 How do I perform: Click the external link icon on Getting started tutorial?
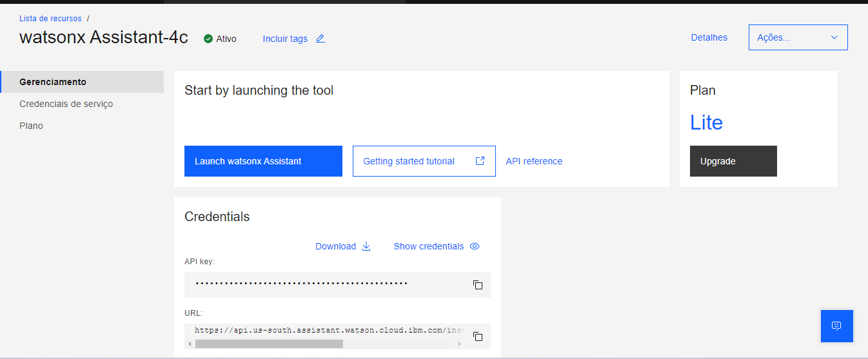tap(480, 161)
